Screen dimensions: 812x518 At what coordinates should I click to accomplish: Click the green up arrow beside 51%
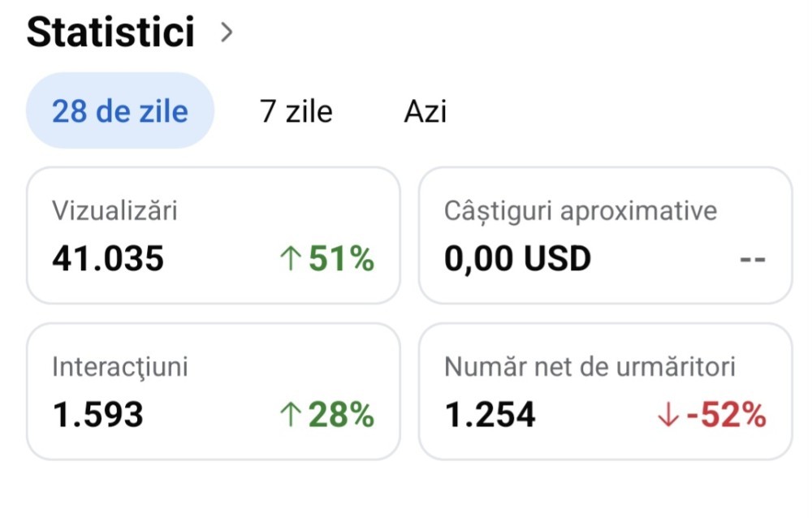pyautogui.click(x=289, y=260)
